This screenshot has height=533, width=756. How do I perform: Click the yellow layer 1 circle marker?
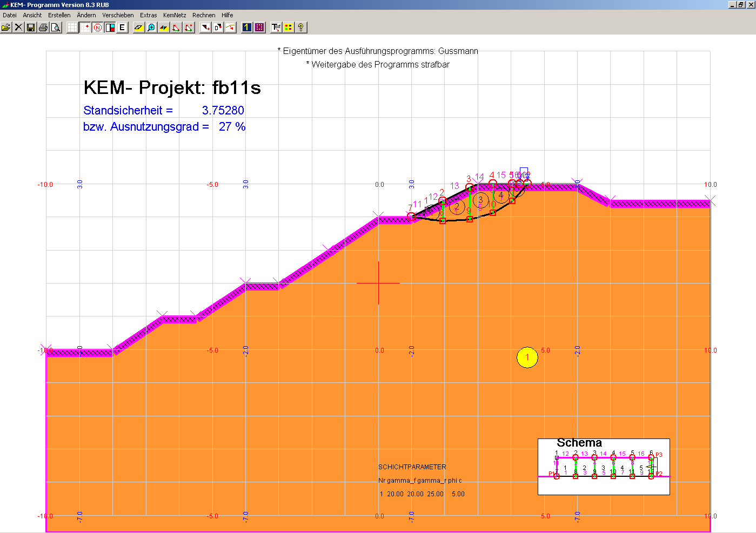(x=527, y=357)
